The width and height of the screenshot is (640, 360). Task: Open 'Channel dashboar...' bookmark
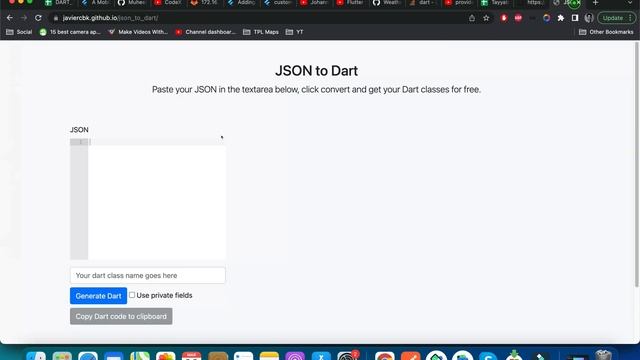coord(205,32)
